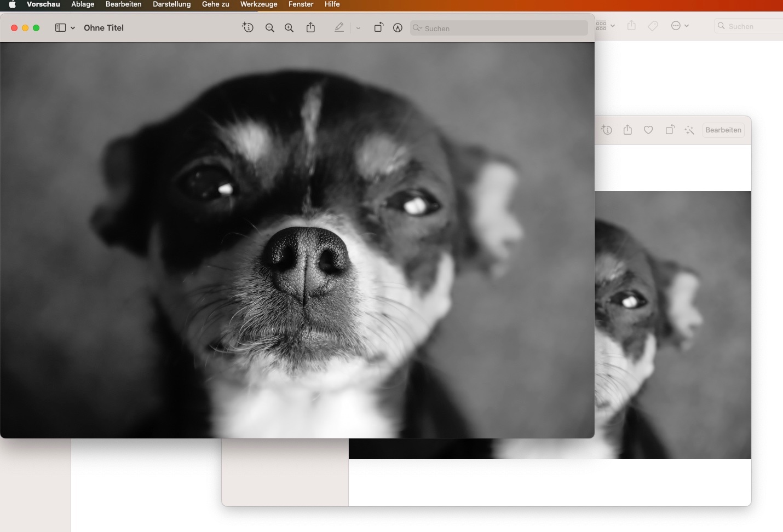Click the Bearbeiten button in Photos window
Image resolution: width=783 pixels, height=532 pixels.
[723, 130]
